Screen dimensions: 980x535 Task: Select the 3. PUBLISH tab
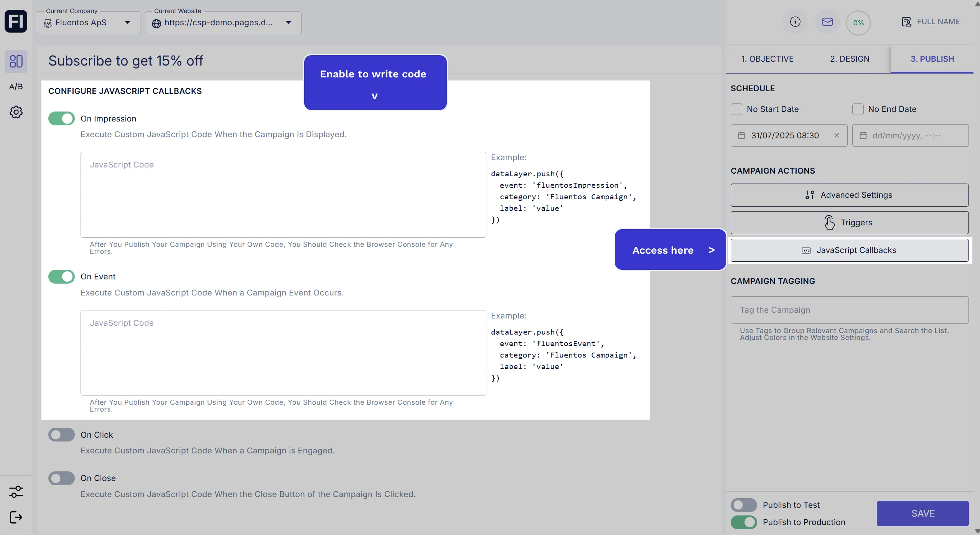[x=932, y=59]
